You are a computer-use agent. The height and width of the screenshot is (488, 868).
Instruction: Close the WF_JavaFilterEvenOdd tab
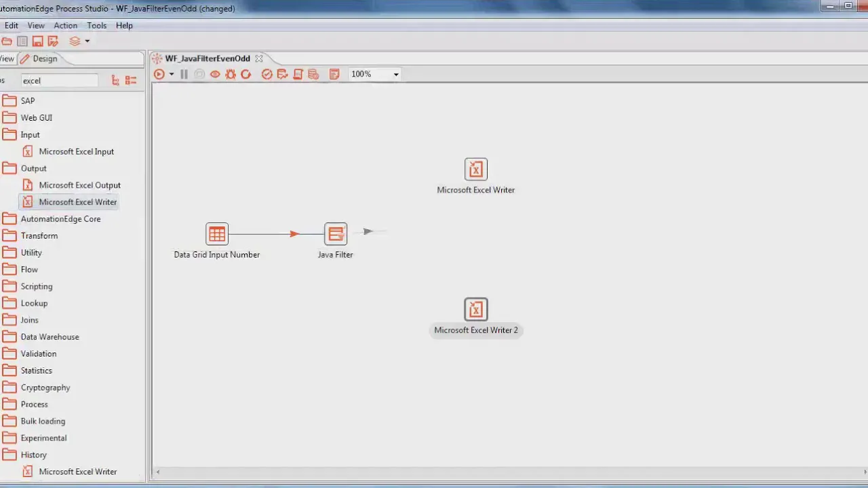(258, 58)
